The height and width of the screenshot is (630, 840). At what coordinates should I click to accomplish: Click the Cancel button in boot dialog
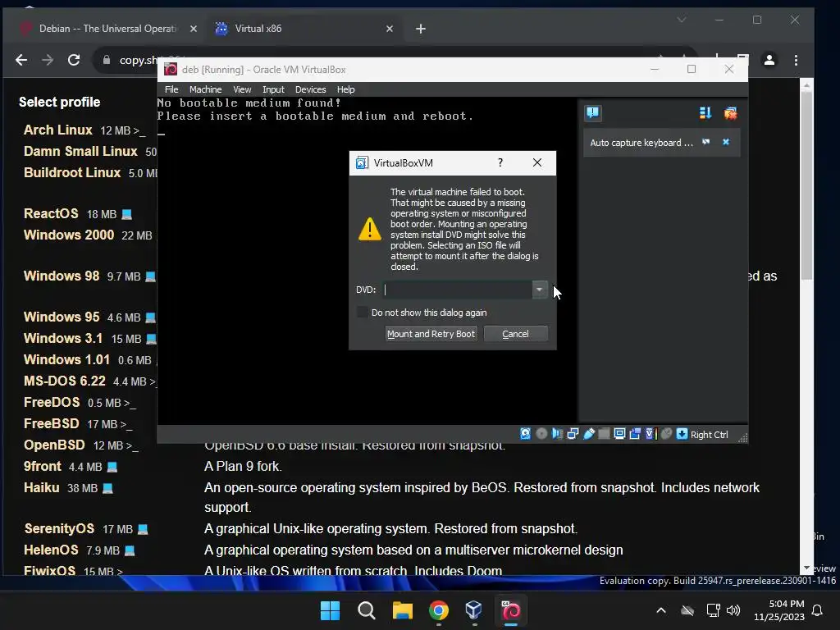coord(515,334)
